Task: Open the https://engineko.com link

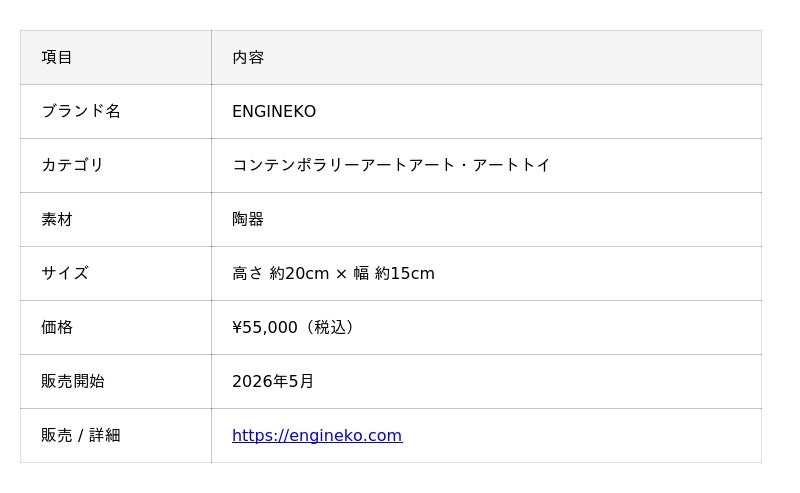Action: 317,435
